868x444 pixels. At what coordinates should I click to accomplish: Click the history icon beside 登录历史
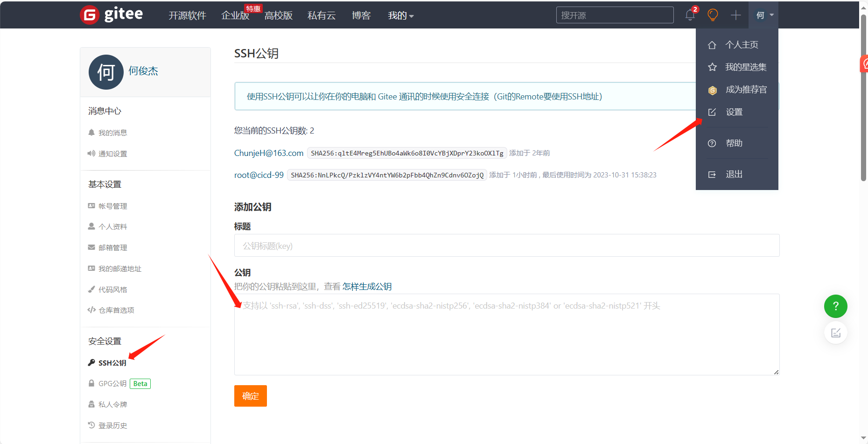91,425
